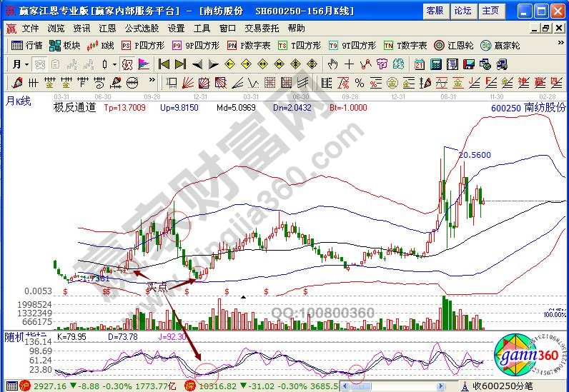
Task: Jump to last bar with skip-forward arrow
Action: tap(180, 64)
